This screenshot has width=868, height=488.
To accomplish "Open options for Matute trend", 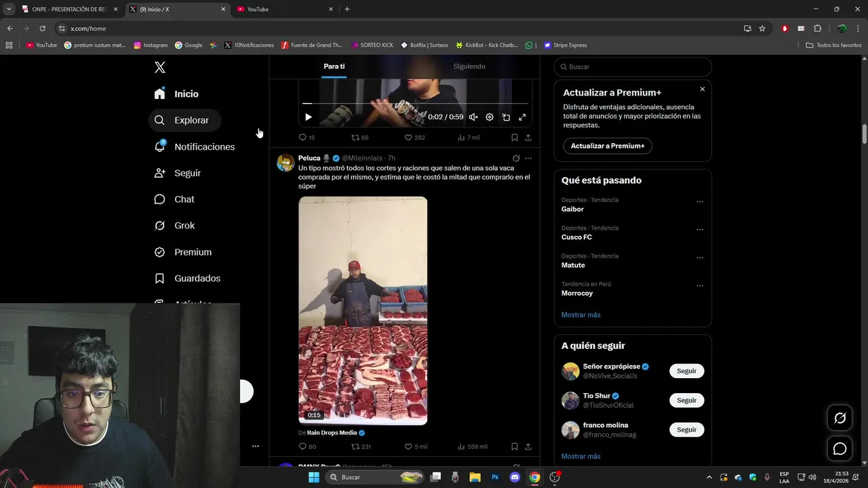I will [x=700, y=258].
